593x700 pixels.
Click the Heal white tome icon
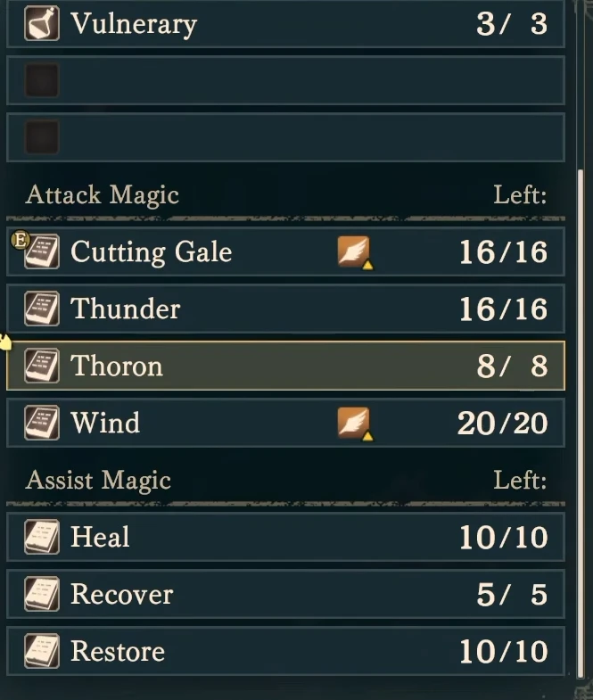(x=42, y=537)
